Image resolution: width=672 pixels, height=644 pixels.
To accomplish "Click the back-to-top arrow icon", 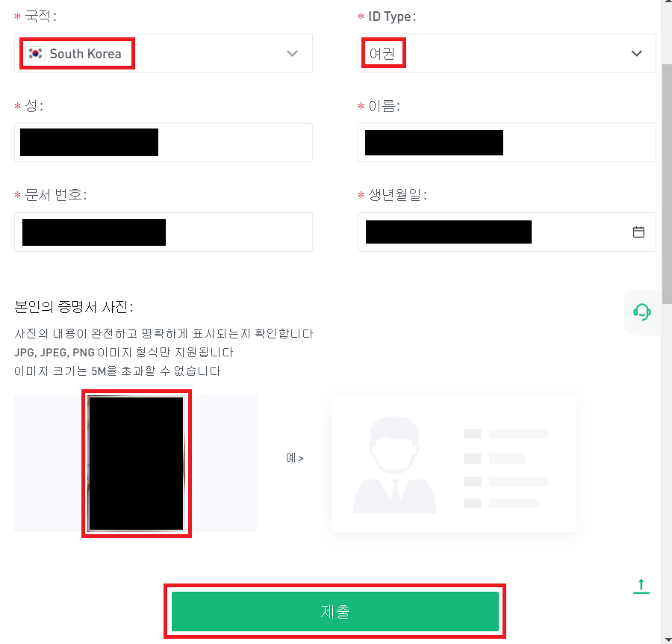I will pyautogui.click(x=641, y=586).
